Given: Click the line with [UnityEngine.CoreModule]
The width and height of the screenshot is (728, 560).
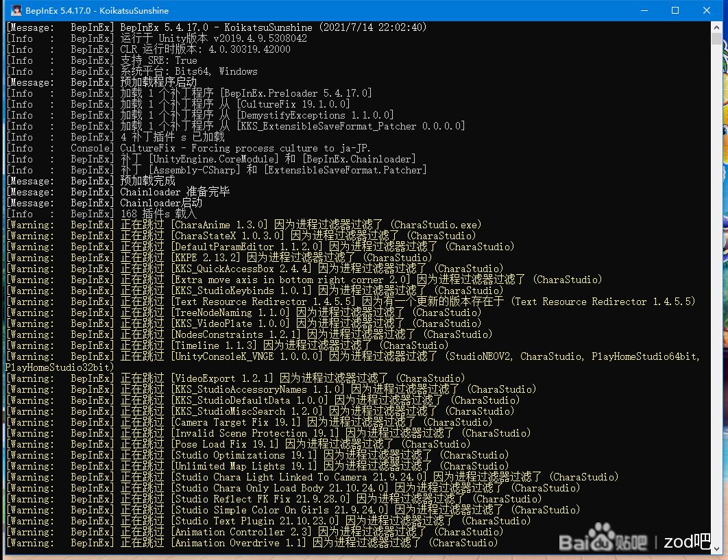Looking at the screenshot, I should tap(210, 159).
